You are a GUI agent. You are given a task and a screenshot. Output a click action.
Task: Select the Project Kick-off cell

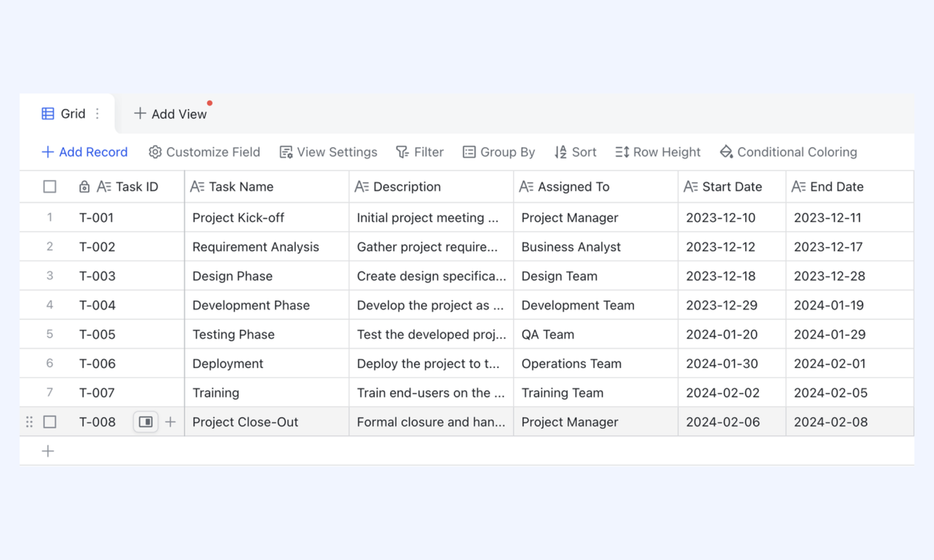(267, 217)
